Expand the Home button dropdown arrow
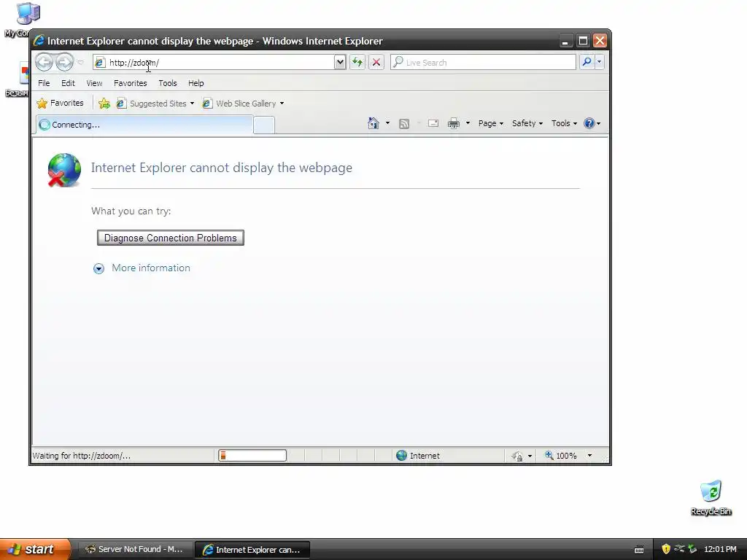 [387, 123]
